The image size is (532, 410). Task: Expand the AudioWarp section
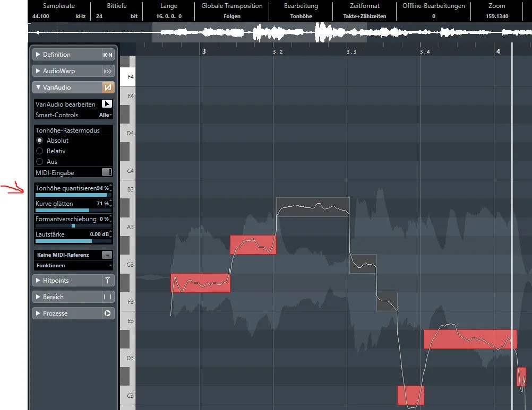coord(38,71)
